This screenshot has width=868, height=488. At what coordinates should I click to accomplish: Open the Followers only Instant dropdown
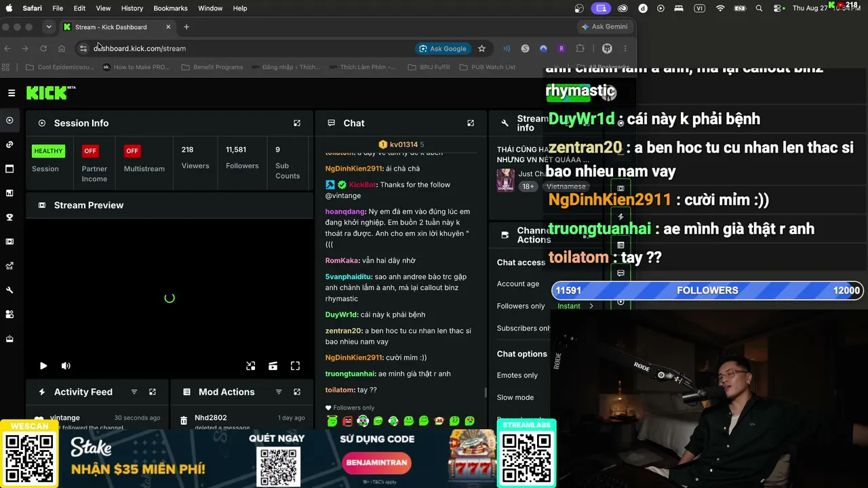point(575,306)
